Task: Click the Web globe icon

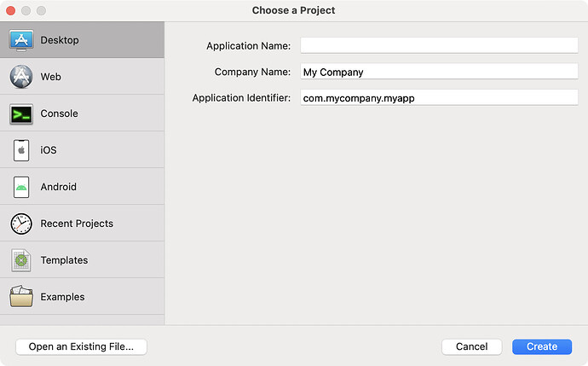Action: 21,77
